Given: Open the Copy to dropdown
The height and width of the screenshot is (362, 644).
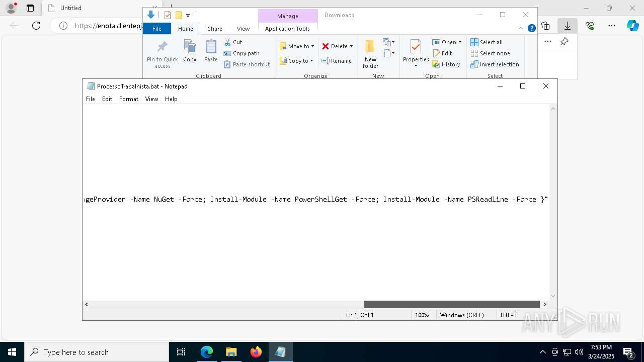Looking at the screenshot, I should pos(297,61).
